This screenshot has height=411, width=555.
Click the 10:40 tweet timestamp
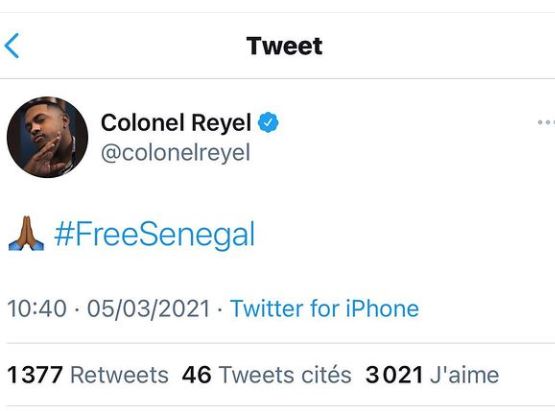(37, 308)
